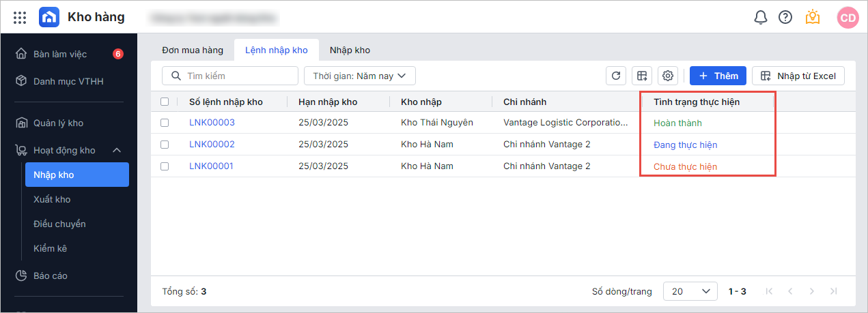The height and width of the screenshot is (313, 868).
Task: Open the app launcher grid icon
Action: pyautogui.click(x=20, y=18)
